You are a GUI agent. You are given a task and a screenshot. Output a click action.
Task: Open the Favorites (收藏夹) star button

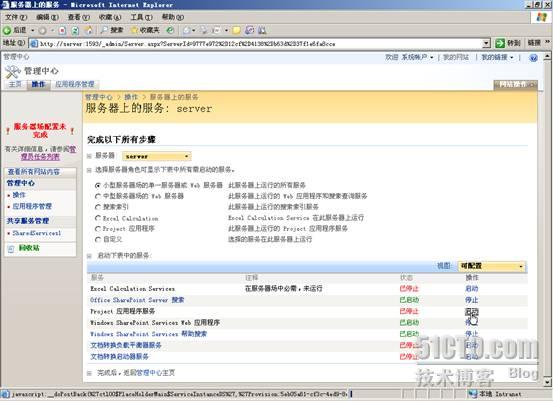pos(145,30)
